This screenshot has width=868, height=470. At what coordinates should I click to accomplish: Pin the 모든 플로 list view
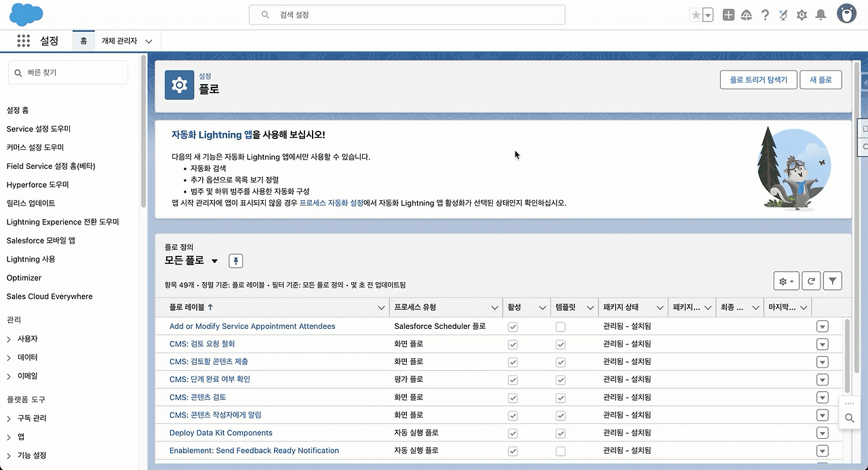(x=235, y=261)
